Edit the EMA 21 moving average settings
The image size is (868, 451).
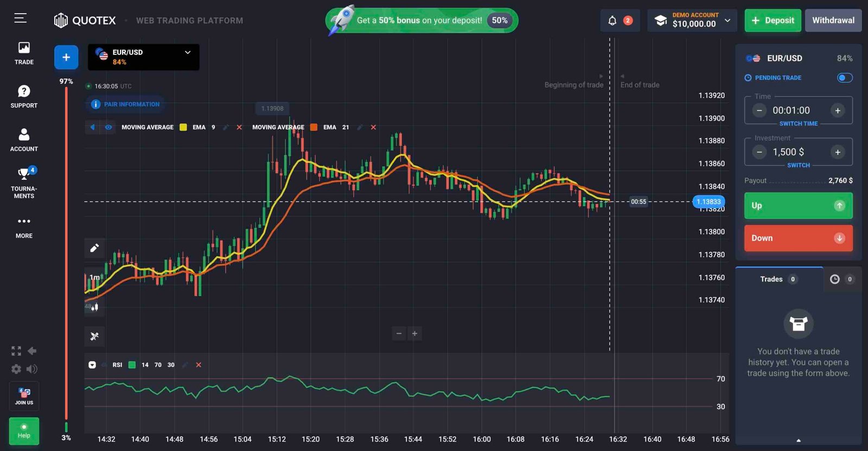(x=360, y=128)
